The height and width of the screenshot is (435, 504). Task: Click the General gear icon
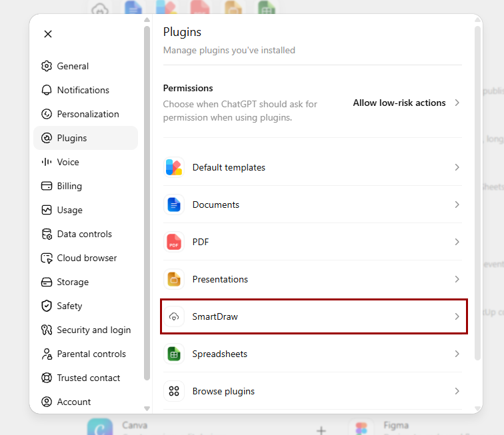[x=47, y=66]
